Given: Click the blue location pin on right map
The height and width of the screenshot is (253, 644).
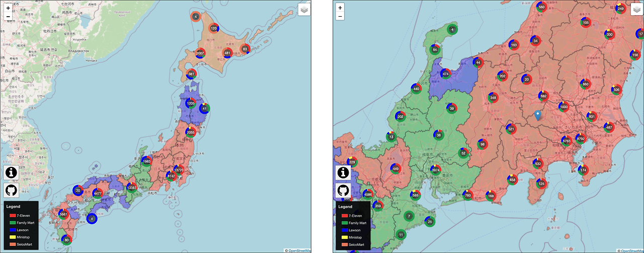Looking at the screenshot, I should (x=538, y=115).
